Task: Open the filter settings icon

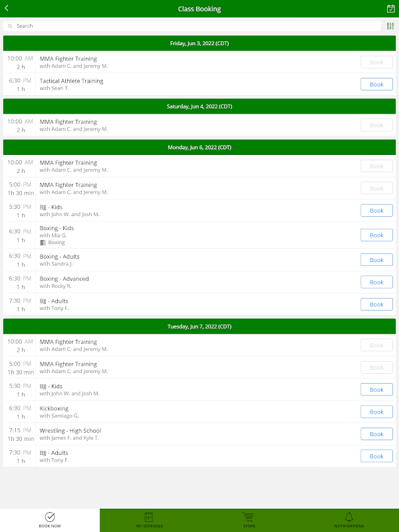Action: click(390, 26)
